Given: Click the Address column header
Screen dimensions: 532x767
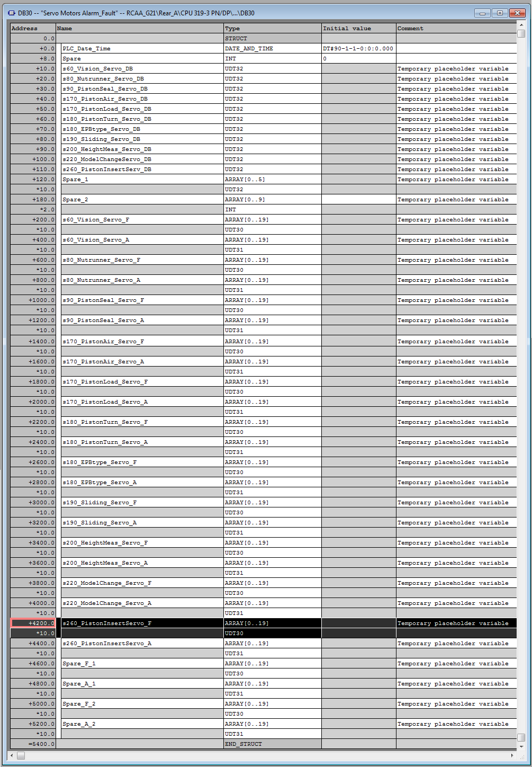Looking at the screenshot, I should pos(33,29).
